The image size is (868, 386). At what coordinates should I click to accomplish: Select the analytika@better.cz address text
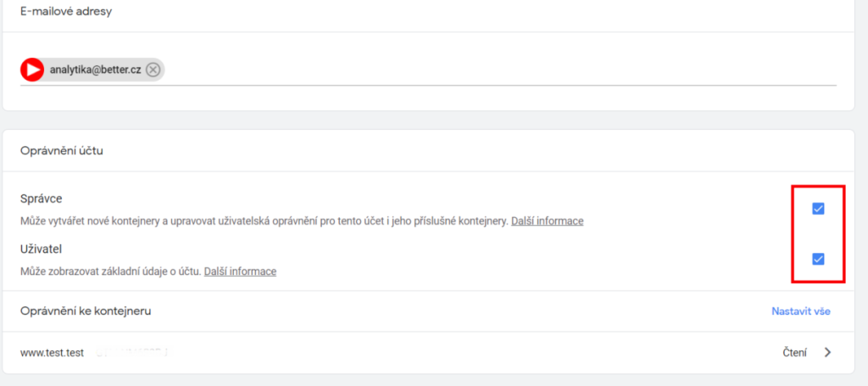click(x=95, y=70)
